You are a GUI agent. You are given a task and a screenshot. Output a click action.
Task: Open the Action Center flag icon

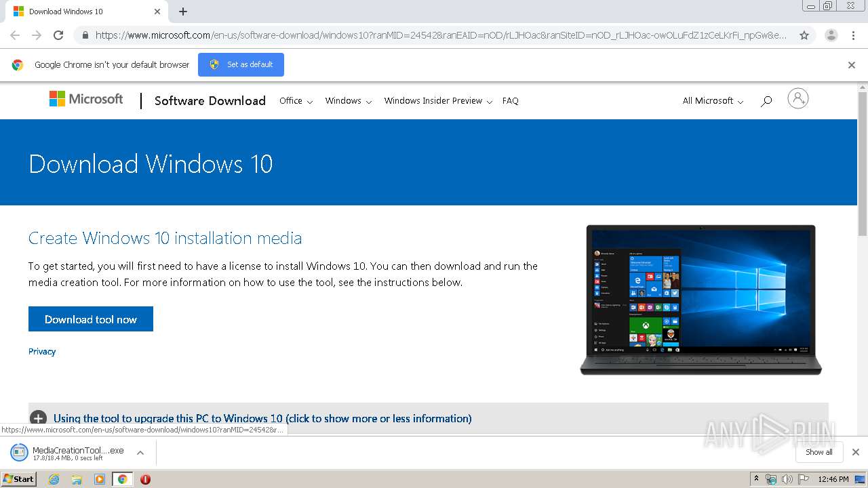tap(804, 479)
